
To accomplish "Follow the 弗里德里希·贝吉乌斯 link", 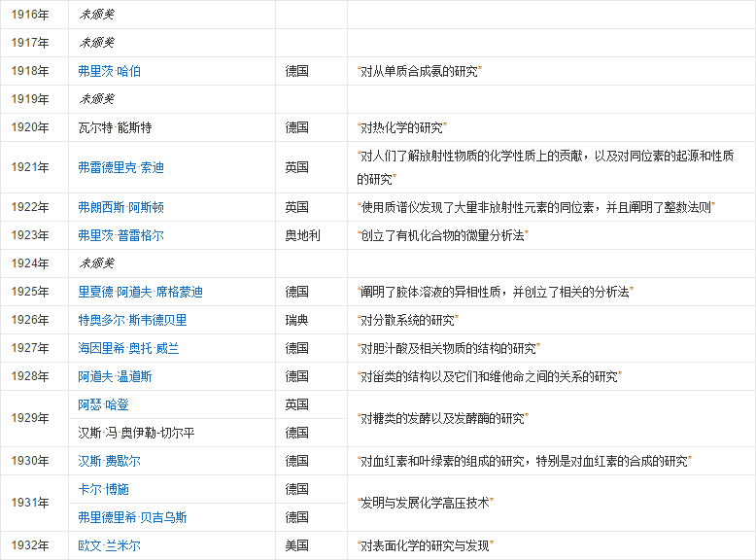I will [132, 517].
